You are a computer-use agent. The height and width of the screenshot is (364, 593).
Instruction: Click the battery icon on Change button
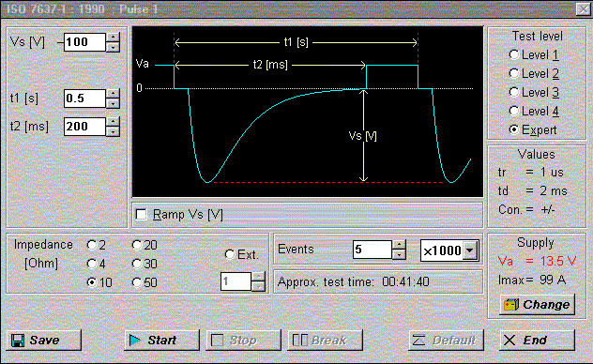[511, 304]
